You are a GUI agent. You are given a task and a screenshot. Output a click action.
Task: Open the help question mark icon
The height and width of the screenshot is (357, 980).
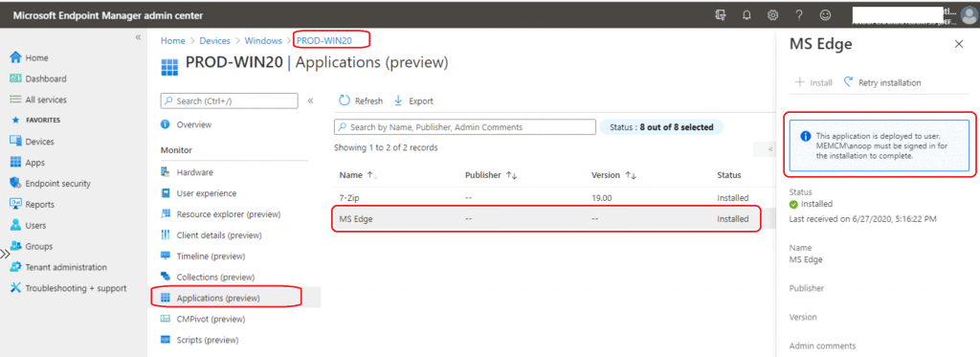[x=799, y=15]
